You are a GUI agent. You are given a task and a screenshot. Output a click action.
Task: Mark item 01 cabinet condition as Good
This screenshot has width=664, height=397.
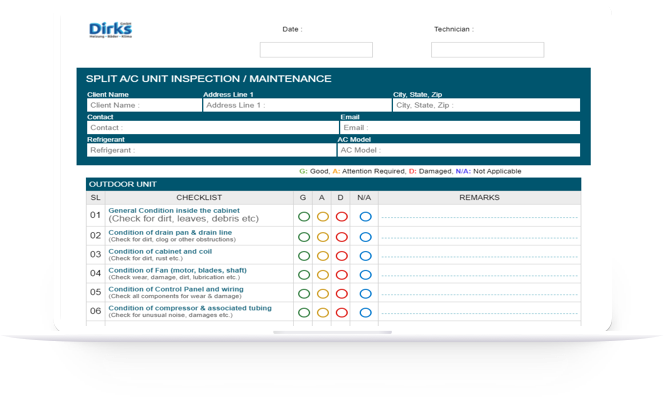(x=304, y=217)
